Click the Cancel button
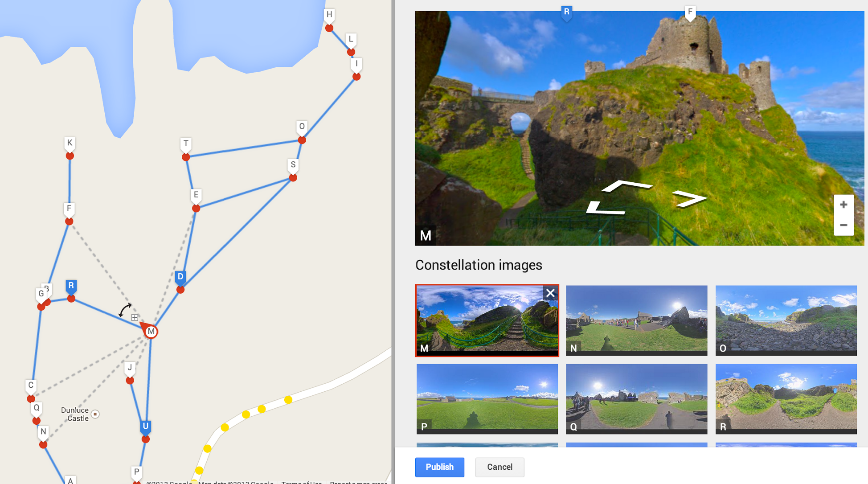 [499, 467]
